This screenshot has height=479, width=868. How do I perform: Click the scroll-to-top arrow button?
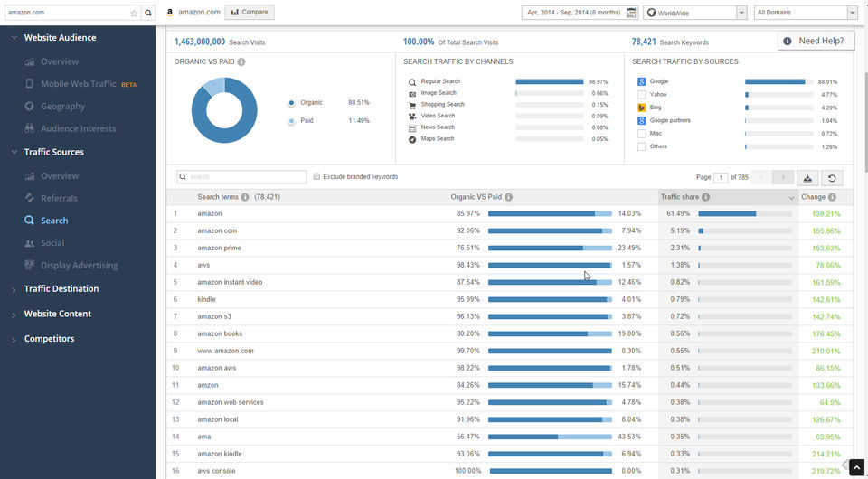pyautogui.click(x=856, y=466)
